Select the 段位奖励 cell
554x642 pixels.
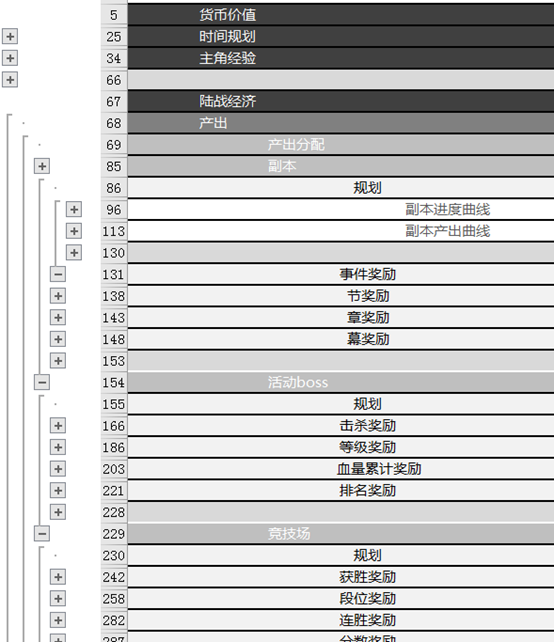[x=341, y=599]
